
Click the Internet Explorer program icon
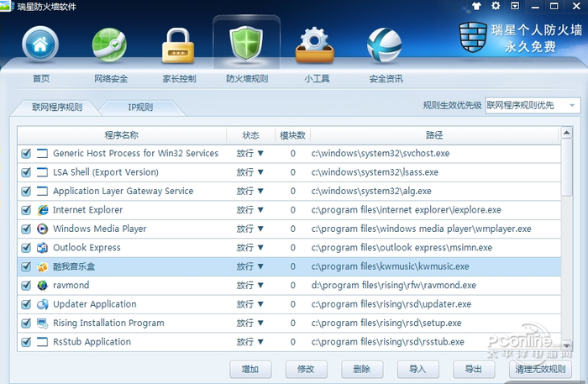pos(43,210)
